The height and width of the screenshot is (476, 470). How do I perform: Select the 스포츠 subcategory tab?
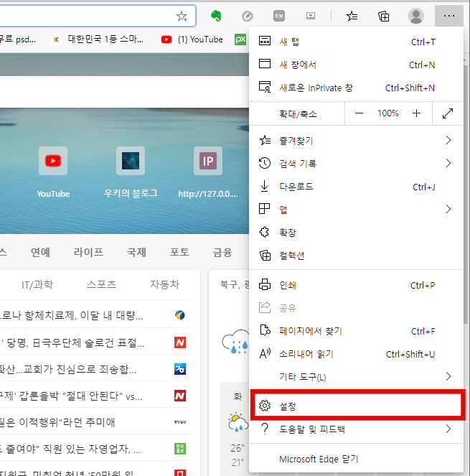click(x=101, y=284)
